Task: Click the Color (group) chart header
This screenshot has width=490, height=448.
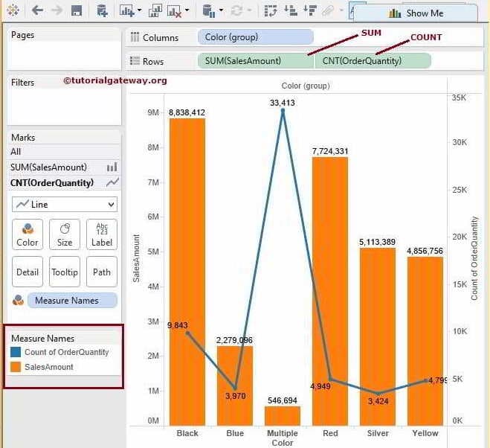Action: click(306, 86)
